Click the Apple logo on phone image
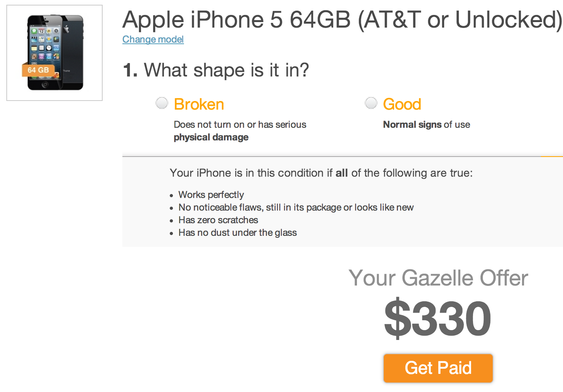 pyautogui.click(x=67, y=29)
